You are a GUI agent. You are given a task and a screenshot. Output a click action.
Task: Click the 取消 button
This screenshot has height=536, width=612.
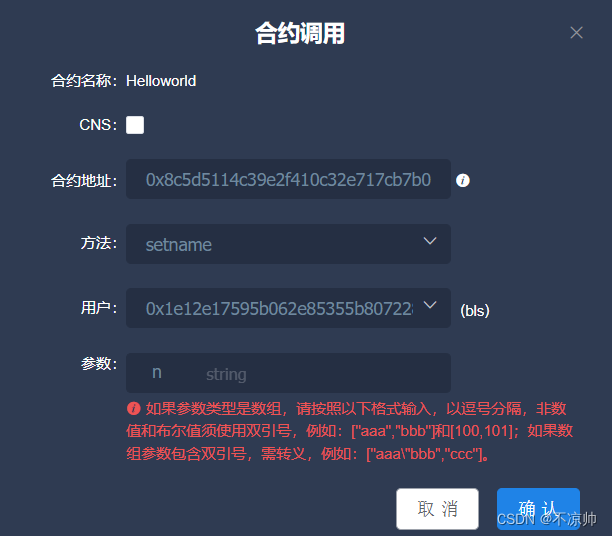(x=437, y=509)
